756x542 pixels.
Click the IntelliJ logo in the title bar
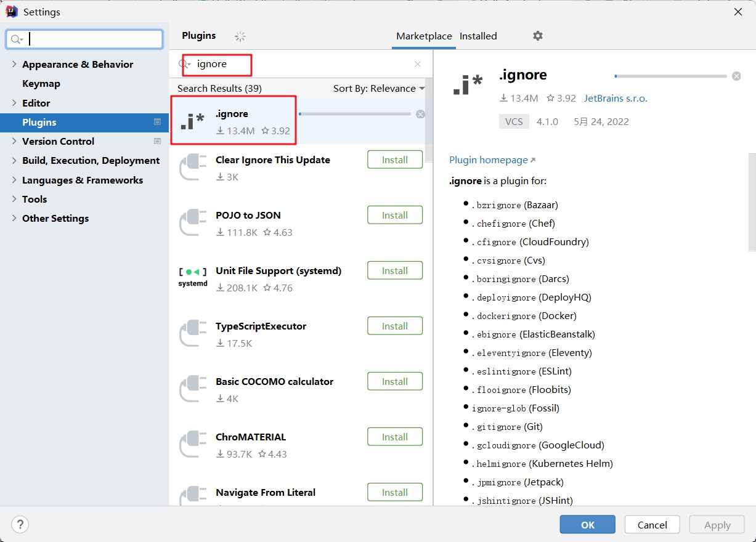(11, 12)
